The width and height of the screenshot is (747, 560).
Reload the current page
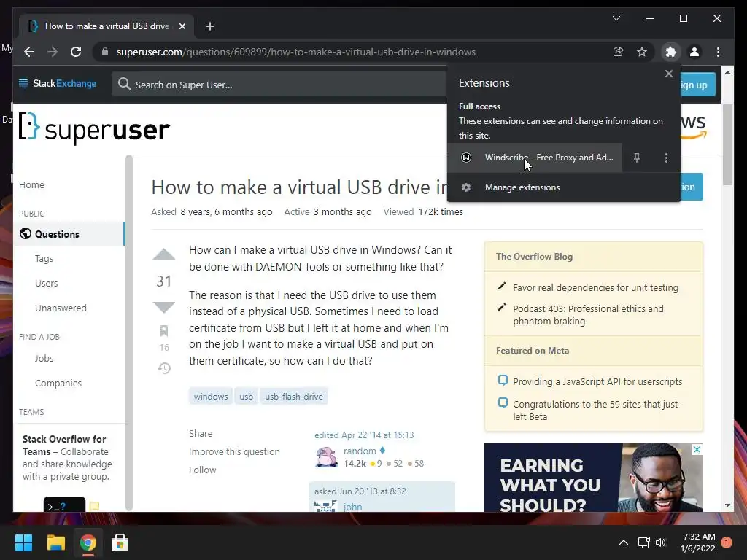point(76,52)
